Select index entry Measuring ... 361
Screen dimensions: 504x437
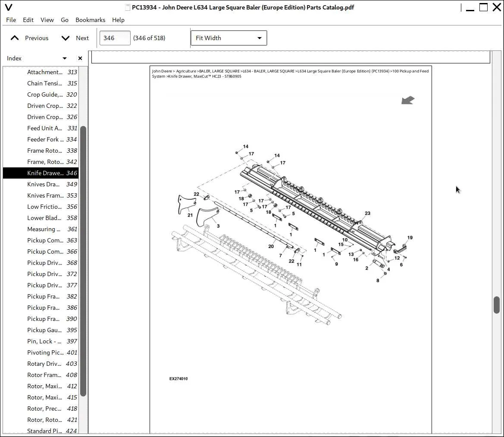point(41,229)
